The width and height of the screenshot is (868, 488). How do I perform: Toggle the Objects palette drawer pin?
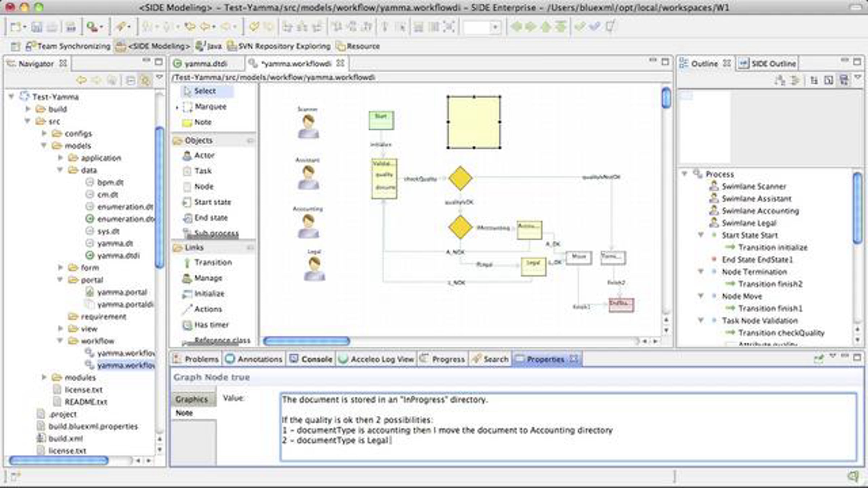pyautogui.click(x=250, y=141)
